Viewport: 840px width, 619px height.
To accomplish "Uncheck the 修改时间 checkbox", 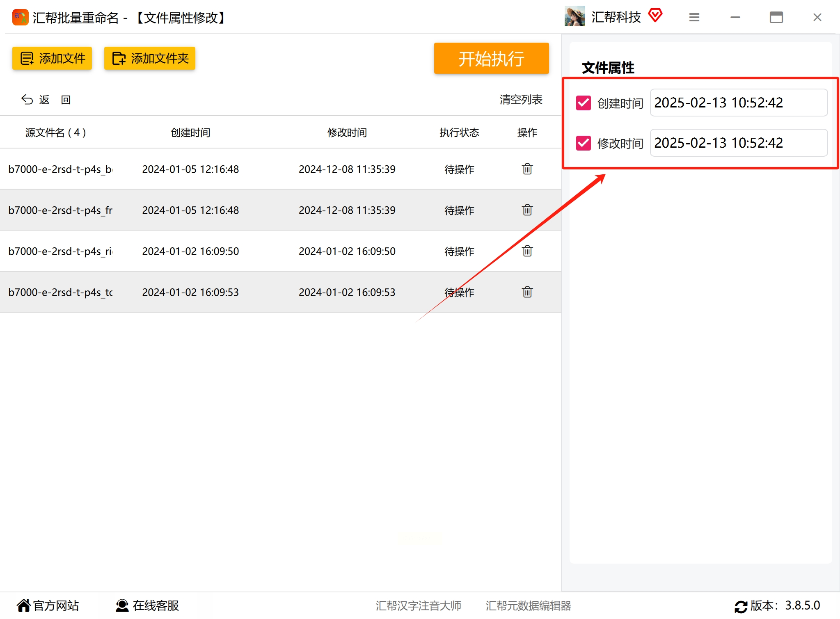I will coord(583,143).
